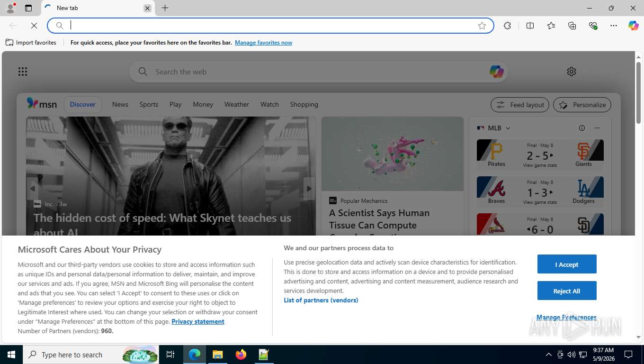The image size is (644, 364).
Task: Click the Dodgers team logo
Action: (583, 189)
